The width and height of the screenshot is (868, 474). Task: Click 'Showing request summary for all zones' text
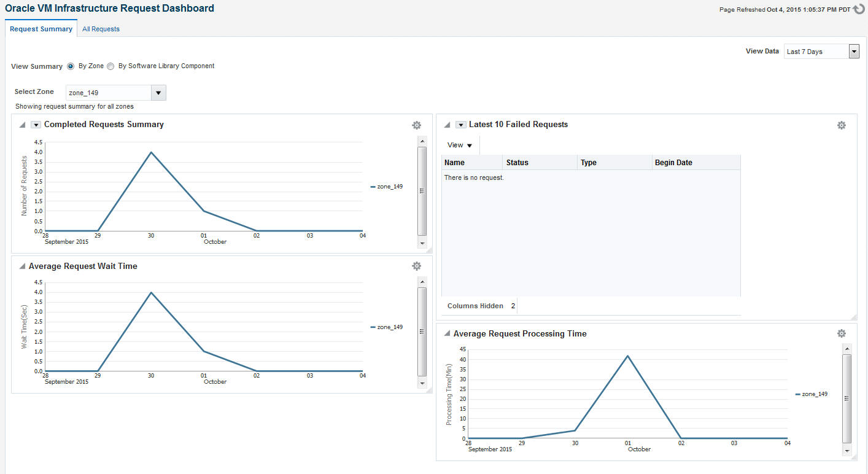pos(74,107)
